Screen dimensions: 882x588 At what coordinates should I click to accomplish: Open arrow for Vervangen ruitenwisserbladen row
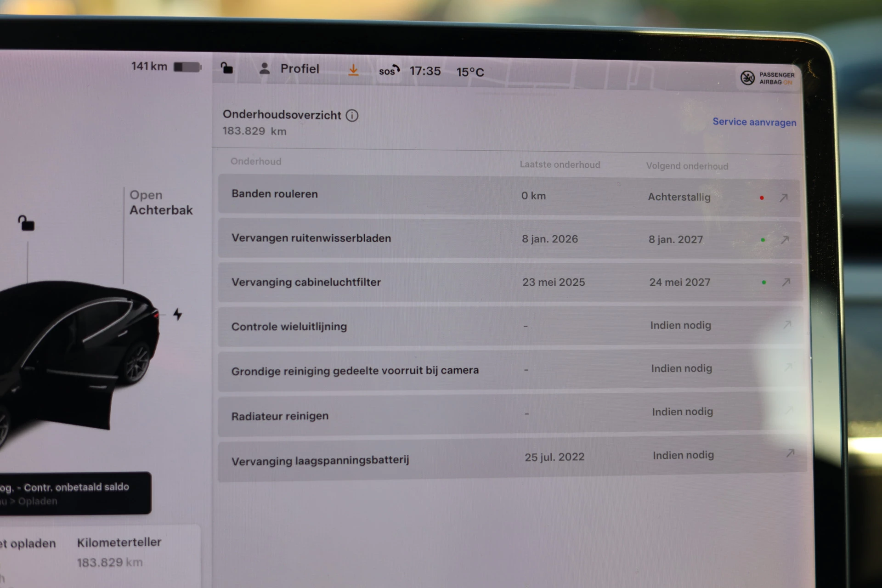(x=785, y=240)
